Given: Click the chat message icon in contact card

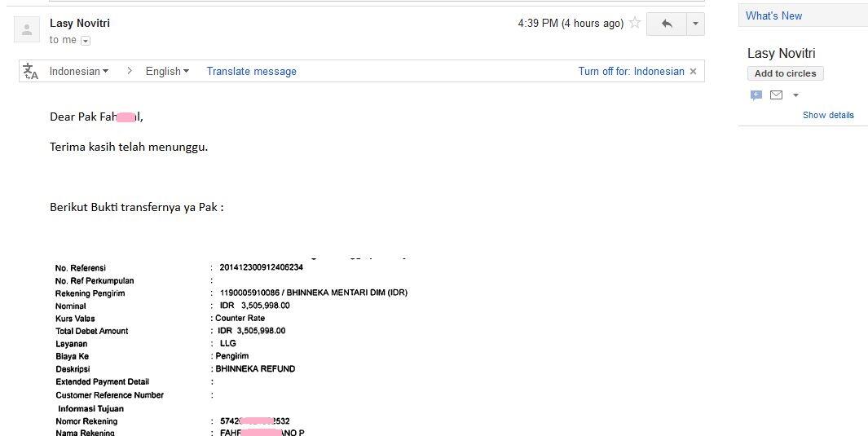Looking at the screenshot, I should click(x=756, y=95).
